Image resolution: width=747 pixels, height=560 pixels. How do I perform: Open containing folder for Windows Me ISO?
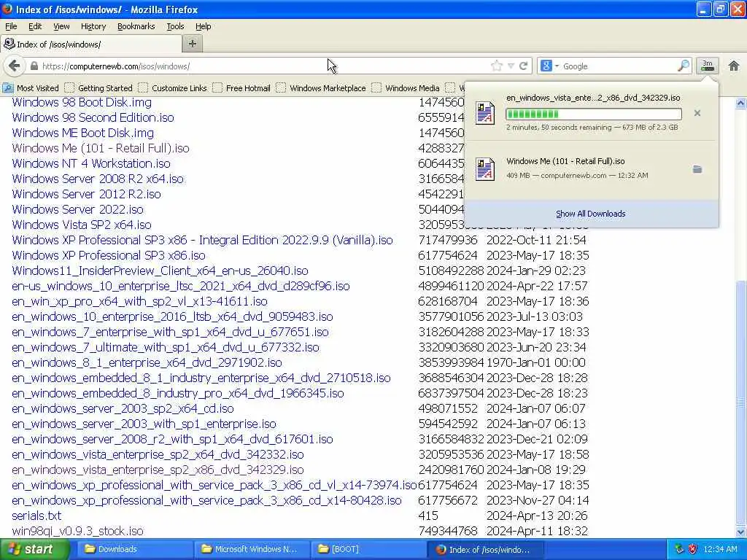point(697,169)
